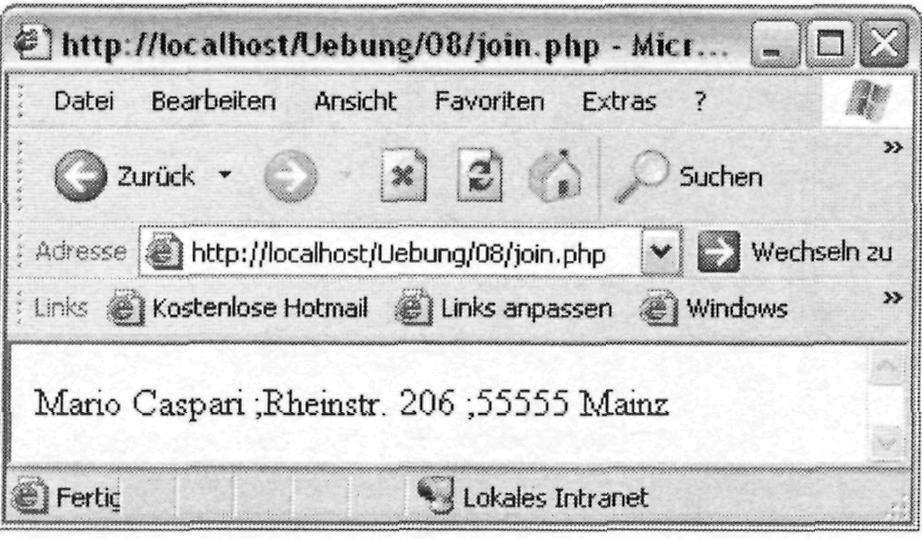Click the scrollbar down arrow
This screenshot has height=539, width=922.
[886, 441]
